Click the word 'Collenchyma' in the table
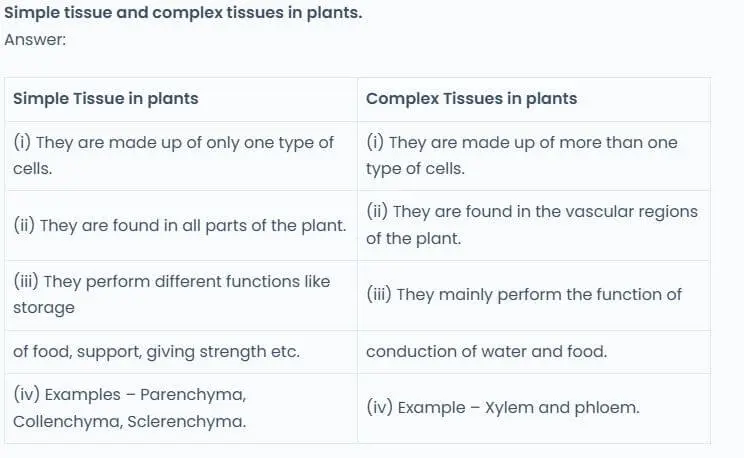The image size is (744, 458). (x=60, y=421)
